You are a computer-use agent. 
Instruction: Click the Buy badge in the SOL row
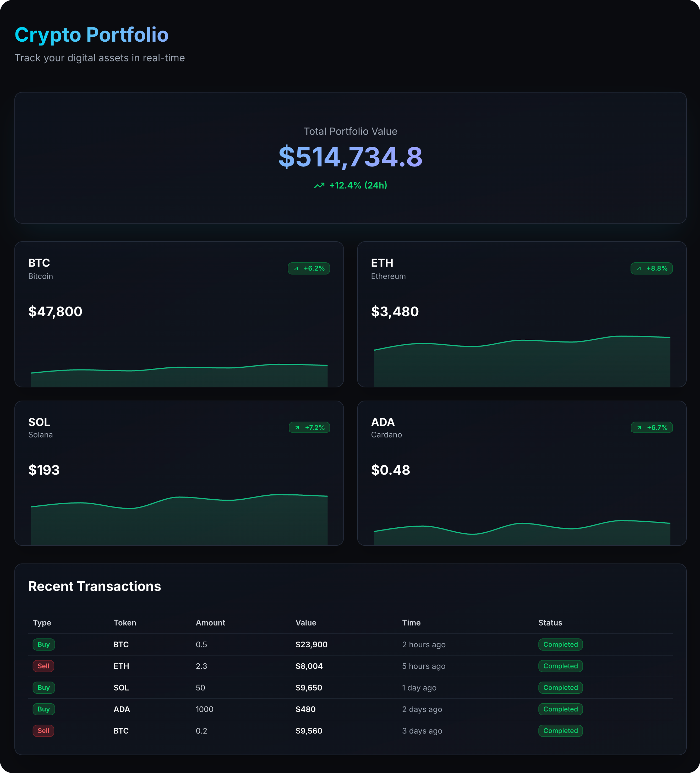pyautogui.click(x=44, y=687)
